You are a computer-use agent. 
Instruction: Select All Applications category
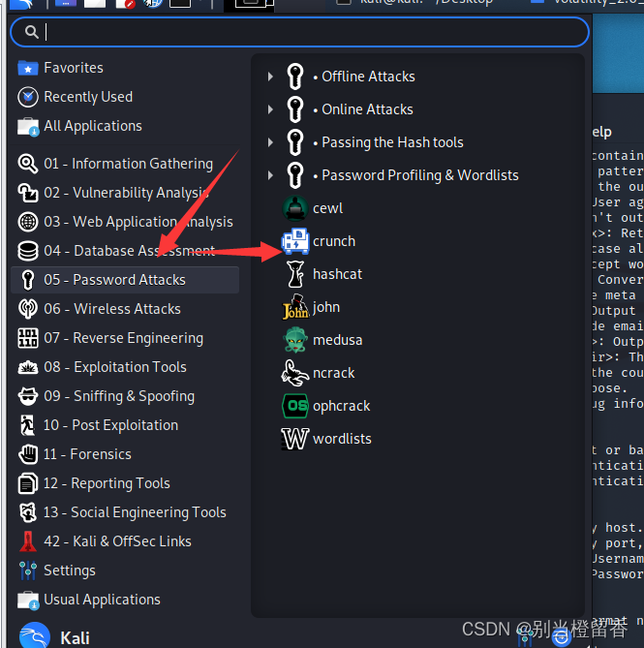[125, 126]
